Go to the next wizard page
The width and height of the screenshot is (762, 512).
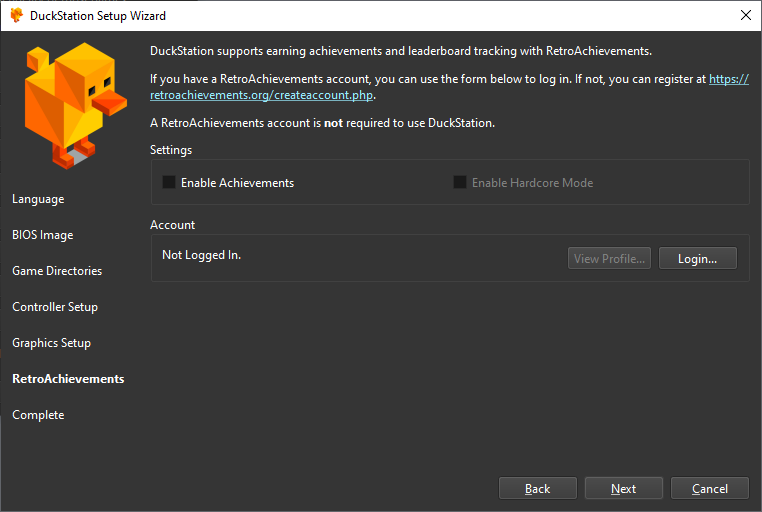[623, 488]
